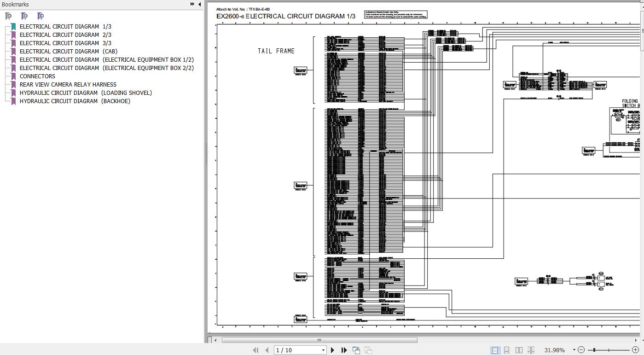Open the CONNECTORS bookmark
The height and width of the screenshot is (355, 644).
(x=37, y=76)
